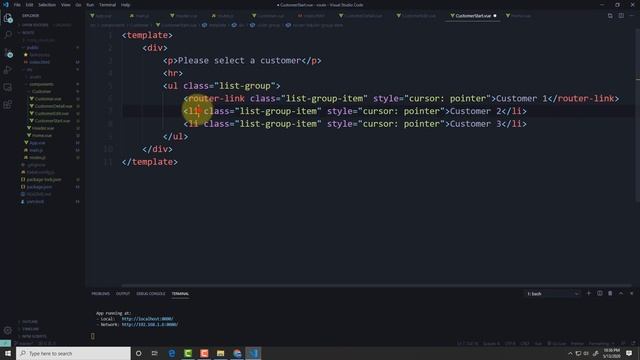Select the CustomerStart.vue editor tab
Image resolution: width=640 pixels, height=360 pixels.
(x=473, y=16)
